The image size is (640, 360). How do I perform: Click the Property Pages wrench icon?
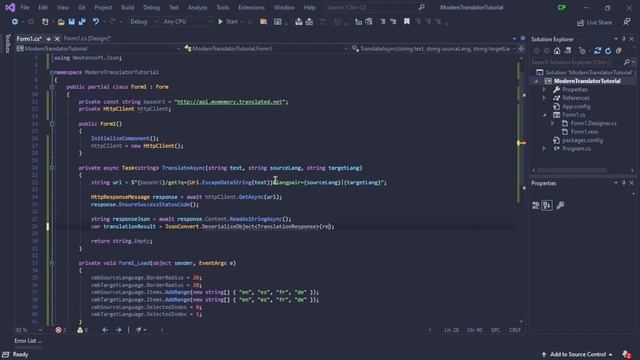tap(560, 205)
